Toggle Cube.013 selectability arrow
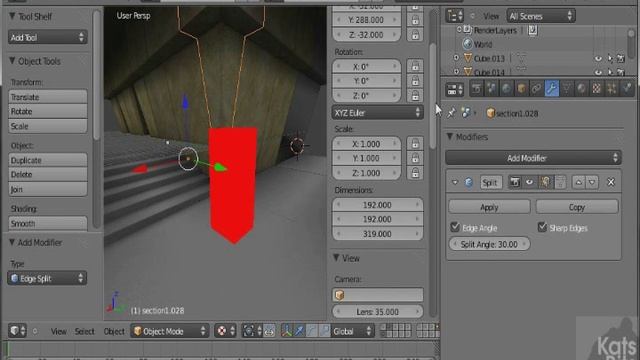 pos(610,58)
